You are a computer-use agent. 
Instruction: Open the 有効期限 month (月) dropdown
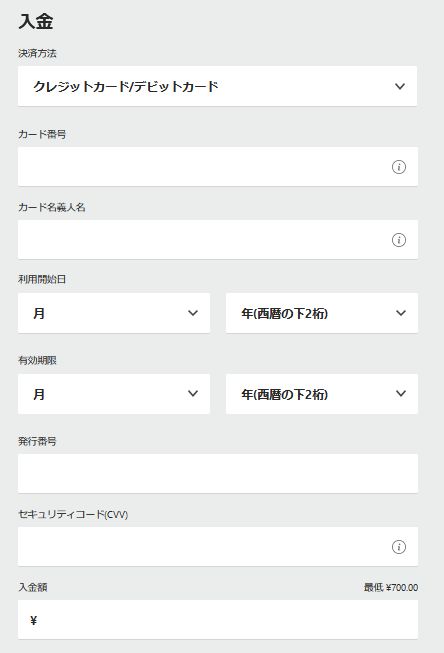tap(114, 394)
